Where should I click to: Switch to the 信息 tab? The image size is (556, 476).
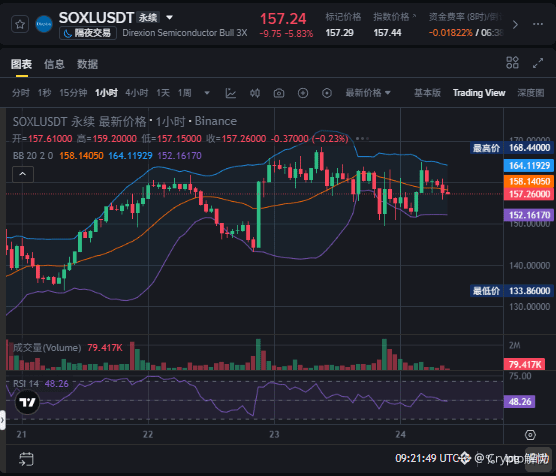coord(54,64)
